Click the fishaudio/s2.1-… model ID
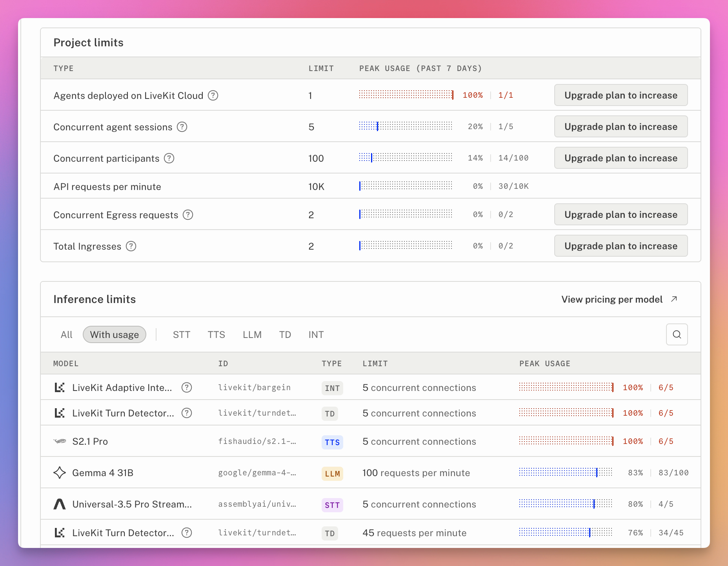 click(x=257, y=441)
